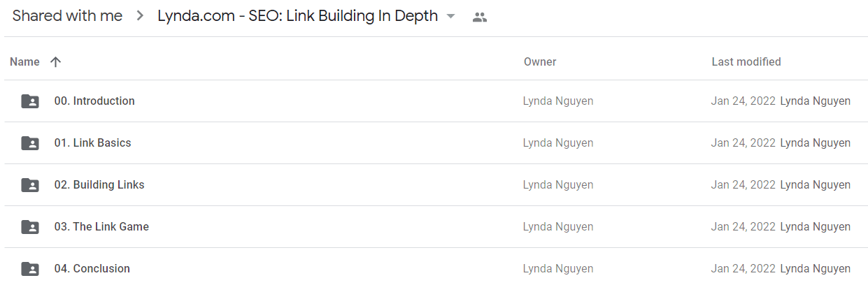Click the breadcrumb chevron separator
The image size is (868, 285).
(140, 16)
